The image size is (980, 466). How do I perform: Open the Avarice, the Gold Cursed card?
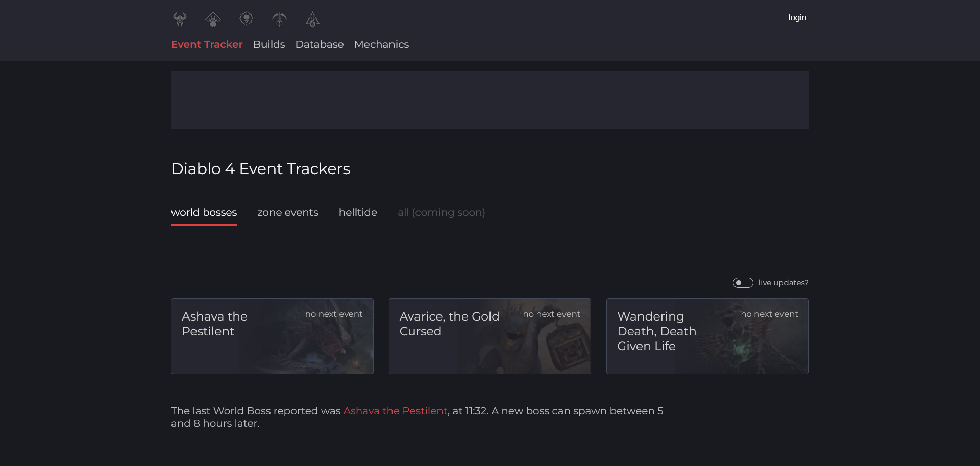coord(489,336)
